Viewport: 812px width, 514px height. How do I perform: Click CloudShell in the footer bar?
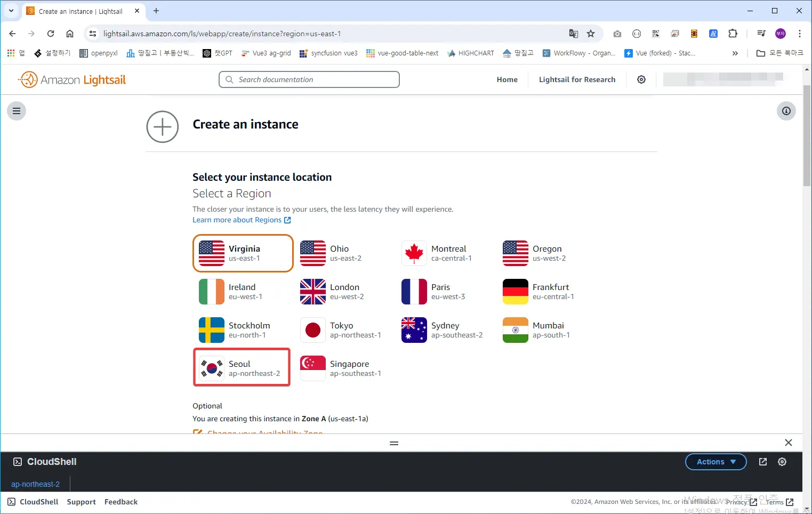(33, 502)
